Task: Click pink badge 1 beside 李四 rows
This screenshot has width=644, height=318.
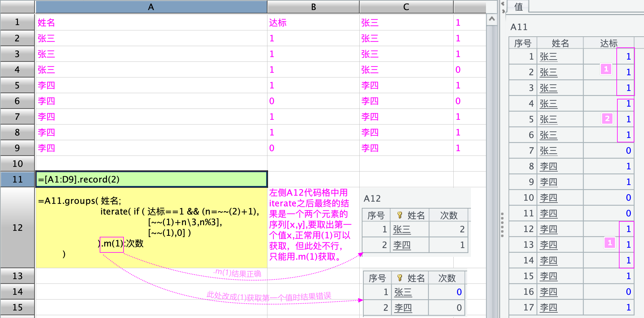Action: point(610,243)
